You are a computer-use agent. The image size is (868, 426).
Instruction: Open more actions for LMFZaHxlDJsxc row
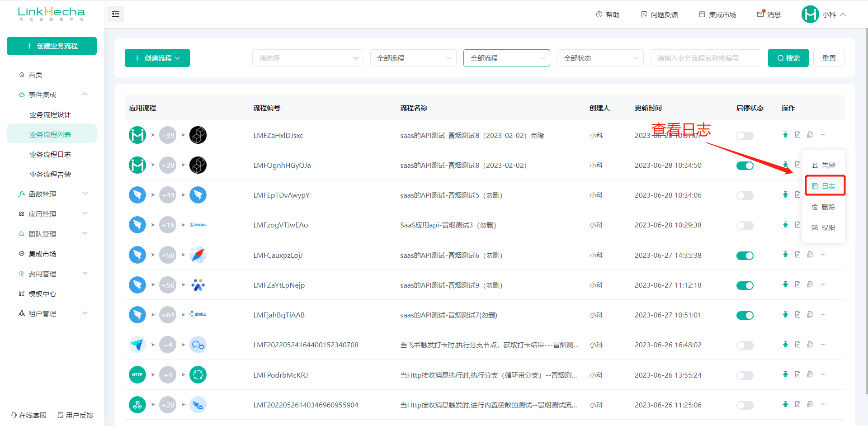point(823,135)
